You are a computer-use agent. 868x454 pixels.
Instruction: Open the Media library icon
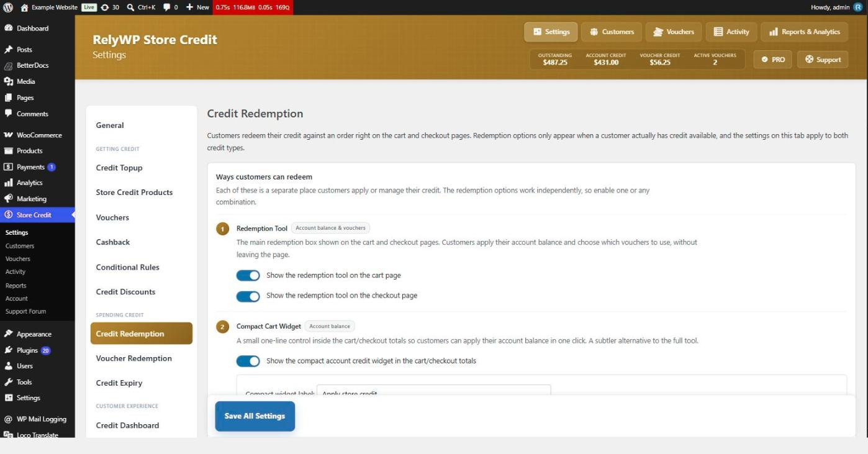(x=9, y=82)
